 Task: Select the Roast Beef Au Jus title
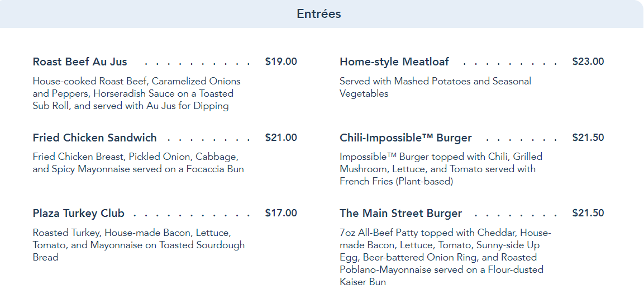coord(80,62)
